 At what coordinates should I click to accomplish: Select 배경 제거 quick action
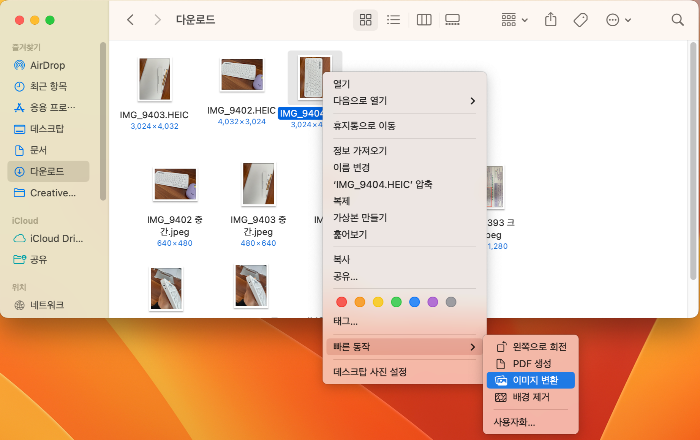pos(531,397)
